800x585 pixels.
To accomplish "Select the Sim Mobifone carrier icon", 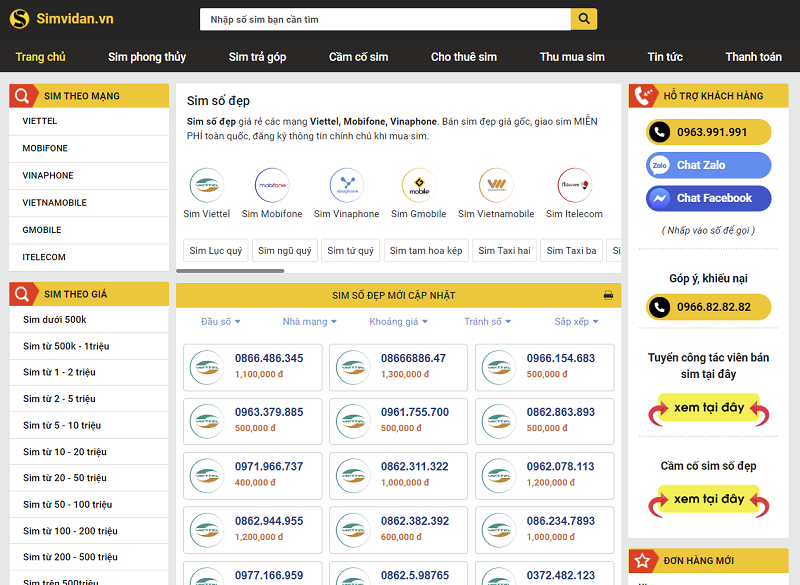I will point(271,185).
